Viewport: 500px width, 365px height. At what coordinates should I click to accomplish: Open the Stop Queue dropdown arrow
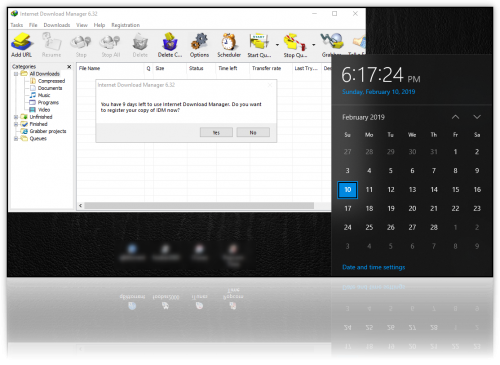click(x=314, y=45)
